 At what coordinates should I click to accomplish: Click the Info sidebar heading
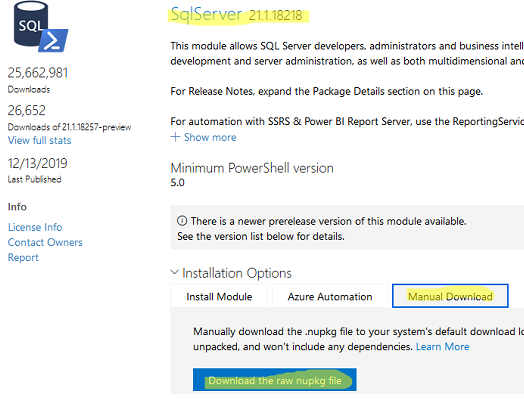point(17,207)
